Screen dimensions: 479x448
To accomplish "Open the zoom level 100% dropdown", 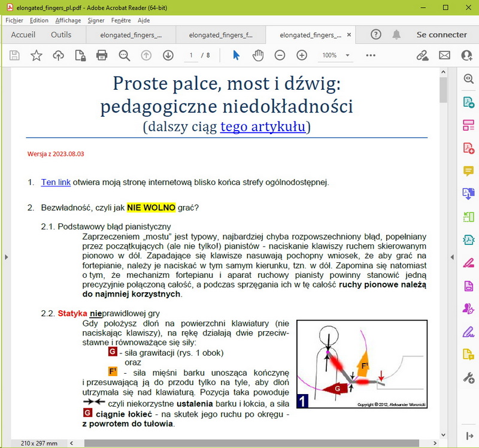I will pos(336,55).
